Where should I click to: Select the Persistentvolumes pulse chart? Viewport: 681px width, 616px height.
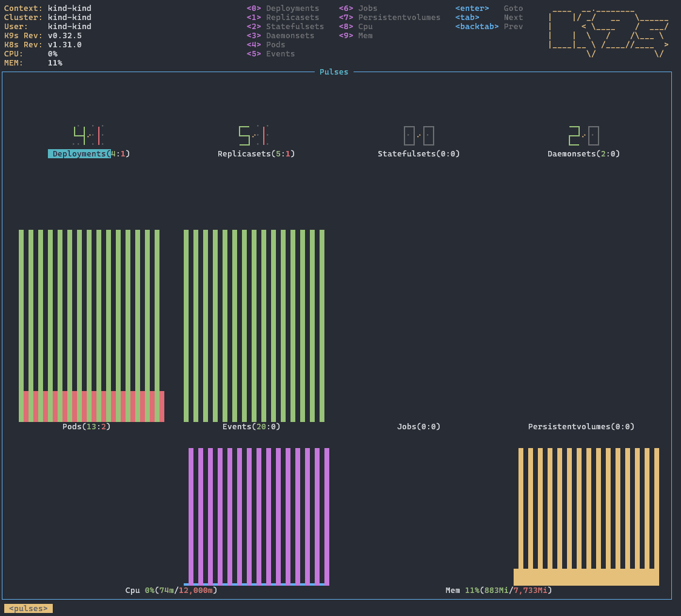(581, 426)
